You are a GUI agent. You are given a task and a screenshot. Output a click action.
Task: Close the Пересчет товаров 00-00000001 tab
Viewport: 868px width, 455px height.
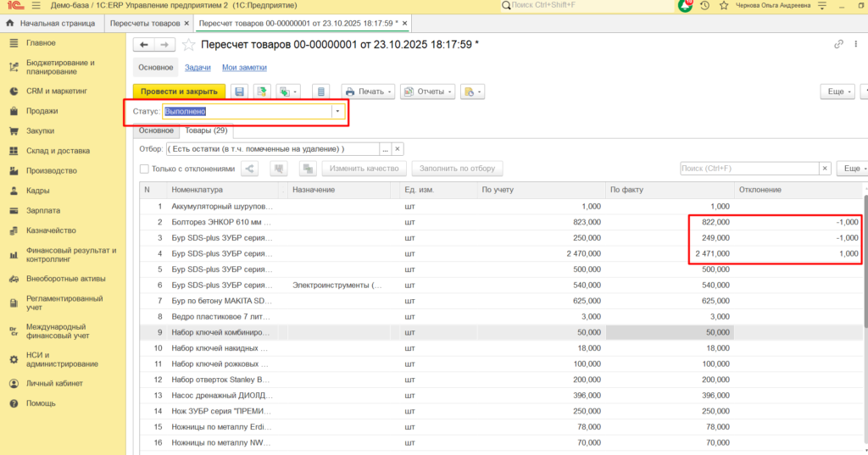404,23
